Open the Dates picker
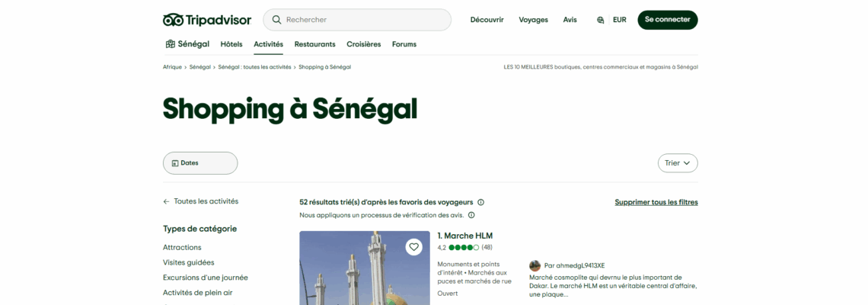The image size is (868, 305). (x=200, y=163)
